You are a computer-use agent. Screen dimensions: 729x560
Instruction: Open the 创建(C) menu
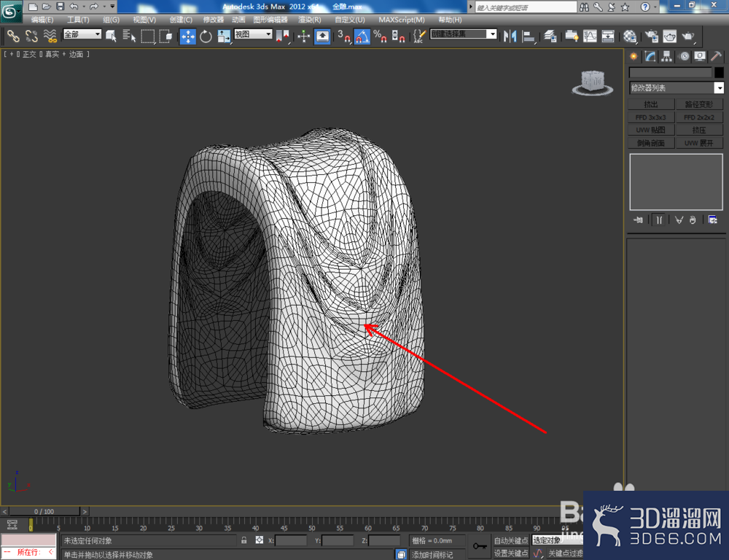pyautogui.click(x=180, y=20)
